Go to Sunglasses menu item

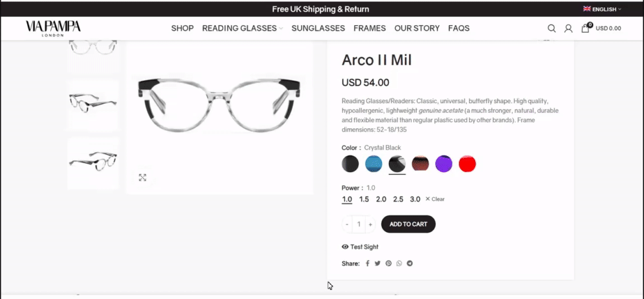[x=318, y=28]
